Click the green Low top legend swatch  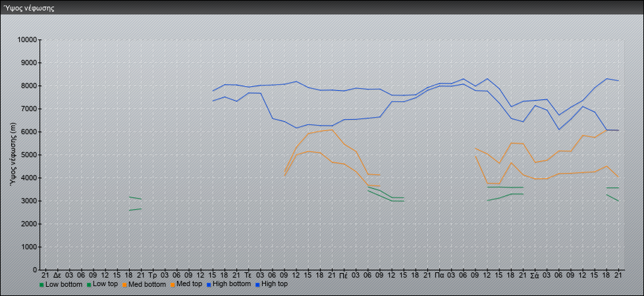coord(89,285)
